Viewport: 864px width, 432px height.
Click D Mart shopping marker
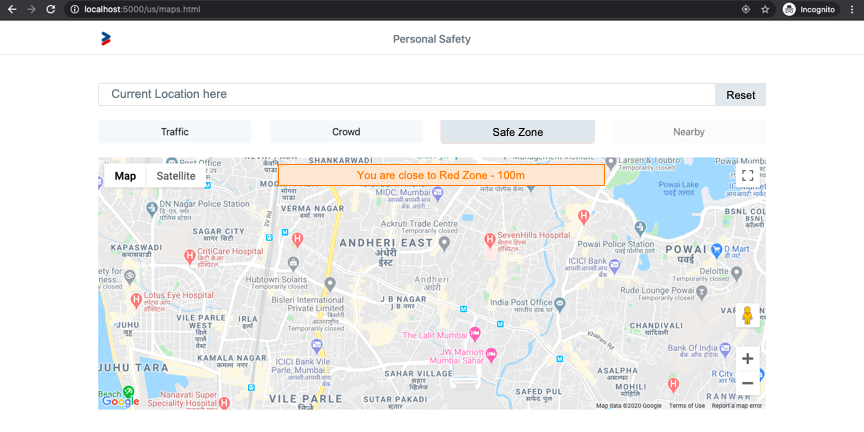[x=716, y=249]
